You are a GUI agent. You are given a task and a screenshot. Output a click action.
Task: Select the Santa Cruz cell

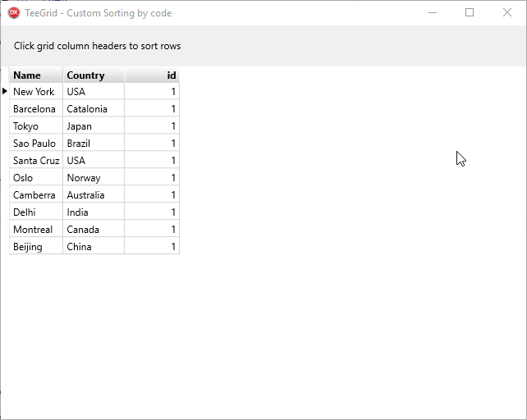coord(36,160)
